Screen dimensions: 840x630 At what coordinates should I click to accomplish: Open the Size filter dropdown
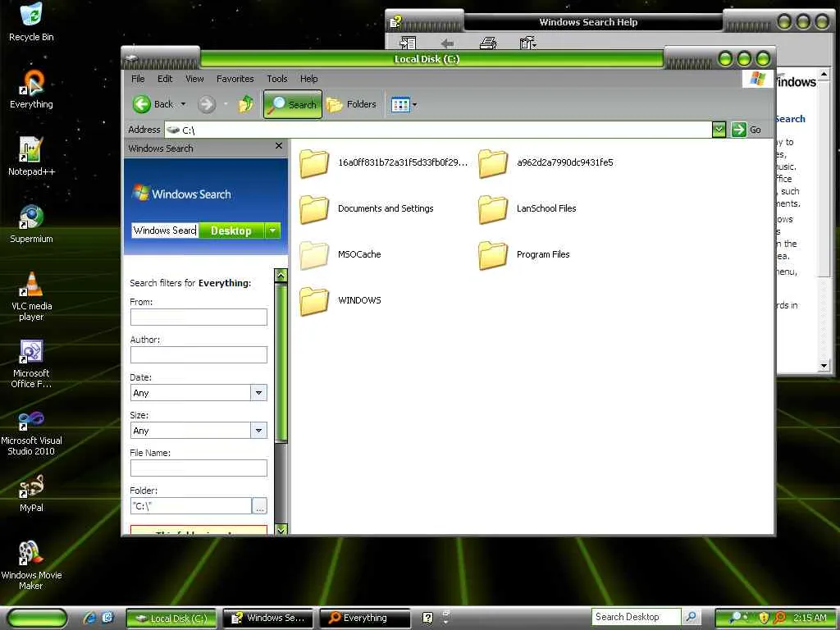[258, 430]
